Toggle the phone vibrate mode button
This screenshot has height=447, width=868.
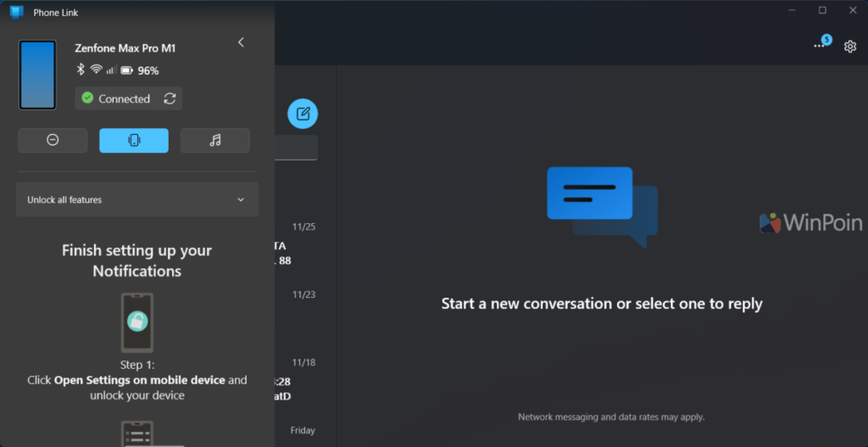(x=134, y=140)
